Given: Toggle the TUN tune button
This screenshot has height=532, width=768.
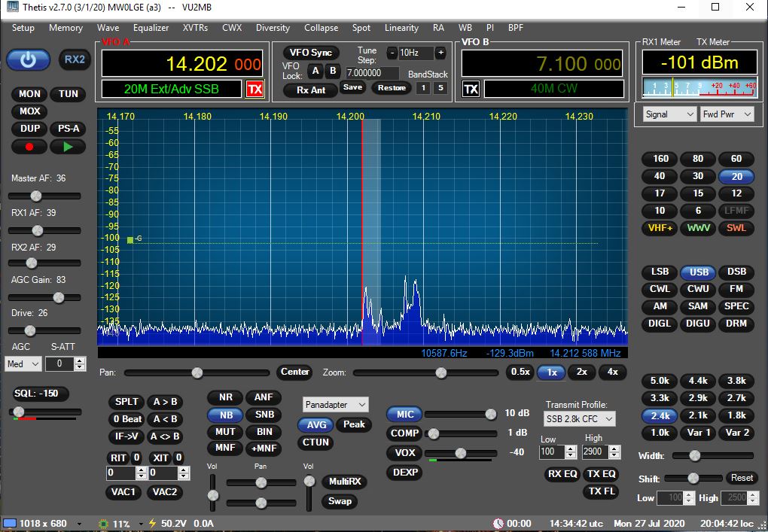Looking at the screenshot, I should (68, 94).
